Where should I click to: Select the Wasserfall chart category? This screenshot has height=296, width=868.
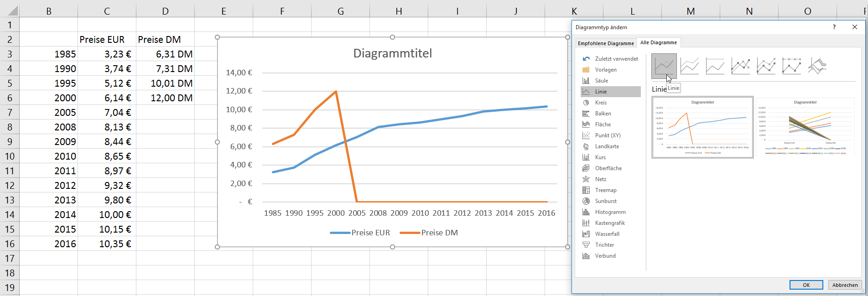(x=607, y=234)
